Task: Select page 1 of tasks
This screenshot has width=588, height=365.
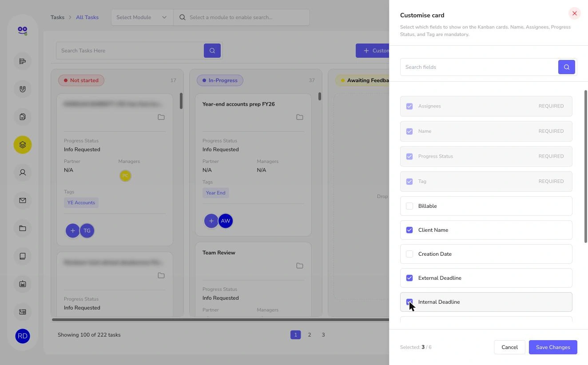Action: (x=295, y=335)
